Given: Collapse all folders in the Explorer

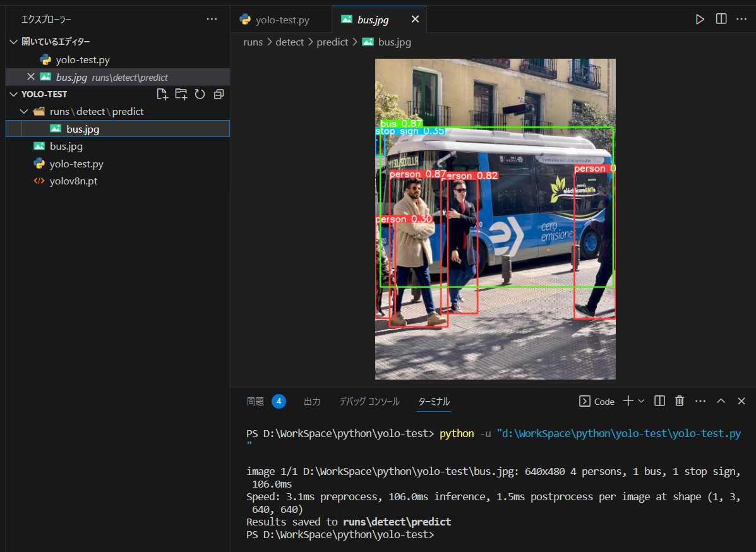Looking at the screenshot, I should click(x=219, y=93).
